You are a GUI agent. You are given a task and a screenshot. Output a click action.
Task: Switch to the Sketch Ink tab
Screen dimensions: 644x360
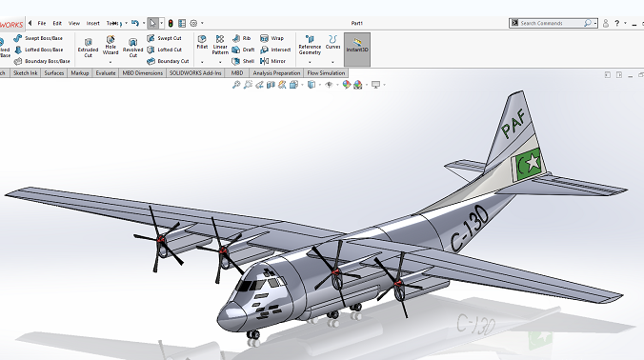click(25, 73)
